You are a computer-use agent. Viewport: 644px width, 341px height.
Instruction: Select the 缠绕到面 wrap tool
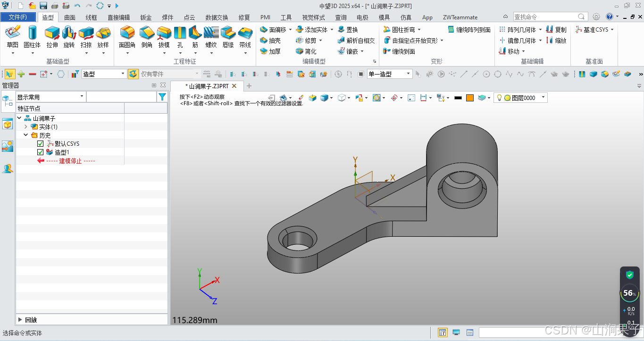click(x=399, y=51)
